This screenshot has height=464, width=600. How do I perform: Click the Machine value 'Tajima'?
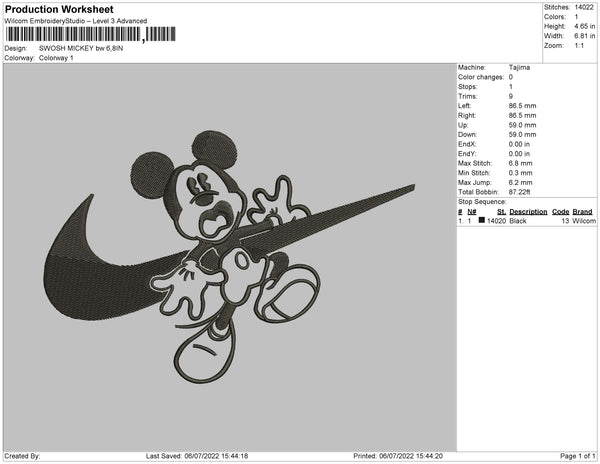pyautogui.click(x=519, y=67)
